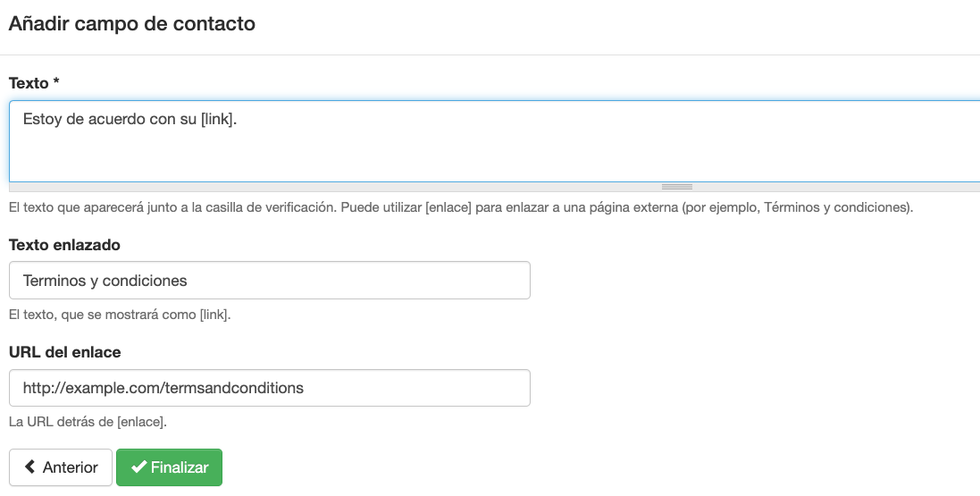
Task: Click the "URL del enlace" label
Action: coord(64,352)
